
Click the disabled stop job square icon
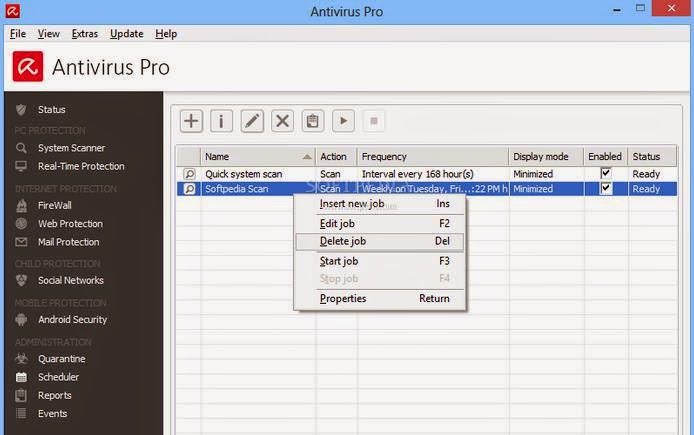click(374, 121)
